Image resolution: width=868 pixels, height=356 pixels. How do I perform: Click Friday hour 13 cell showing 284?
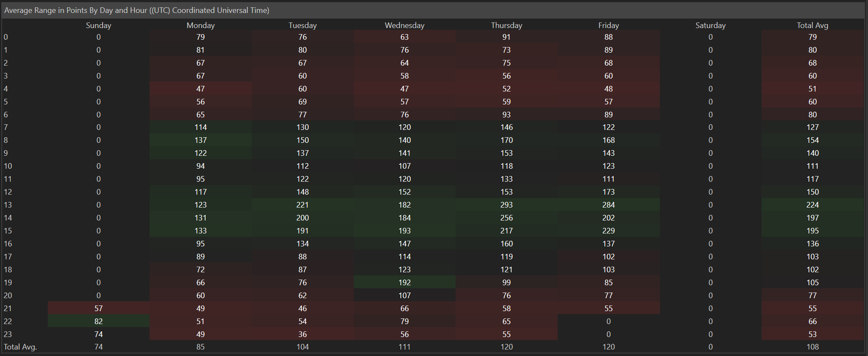(608, 205)
